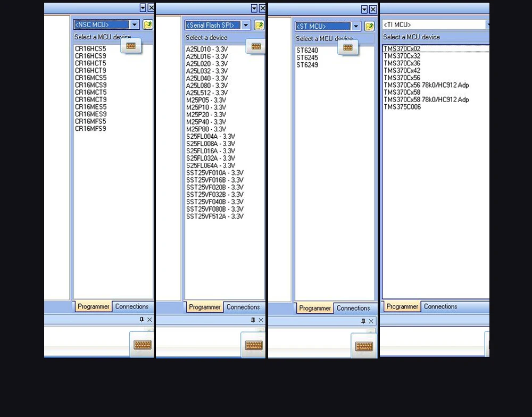Select TMS370Cx42 device
Screen dimensions: 532x417
point(402,71)
